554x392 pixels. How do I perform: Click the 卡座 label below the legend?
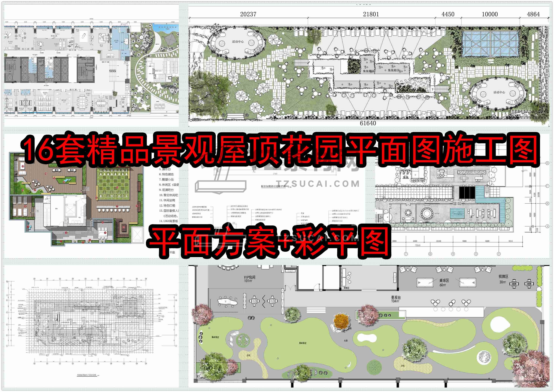[172, 253]
